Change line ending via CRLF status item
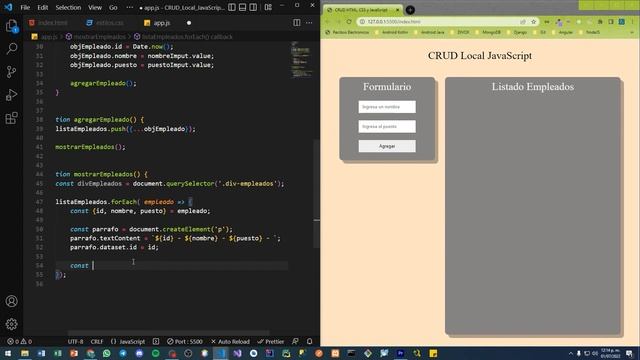The width and height of the screenshot is (640, 360). coord(97,341)
